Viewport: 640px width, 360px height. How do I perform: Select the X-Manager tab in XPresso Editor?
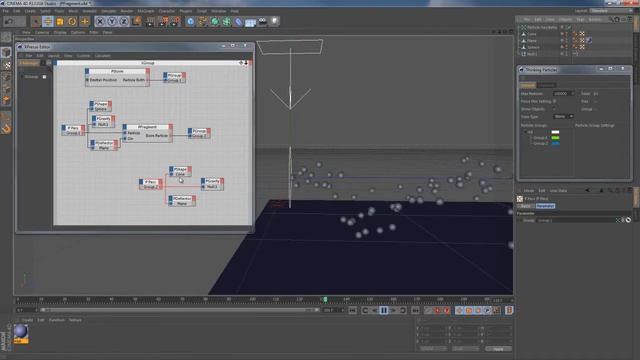point(29,63)
